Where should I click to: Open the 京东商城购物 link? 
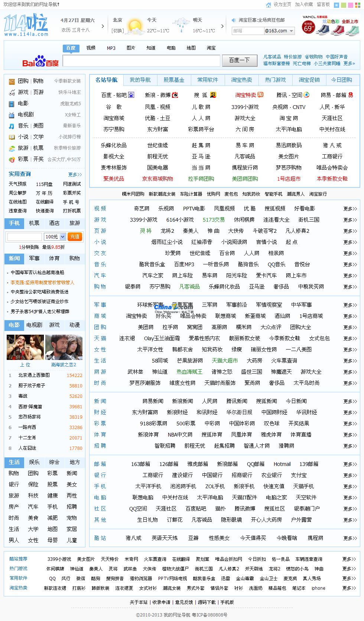click(x=157, y=179)
